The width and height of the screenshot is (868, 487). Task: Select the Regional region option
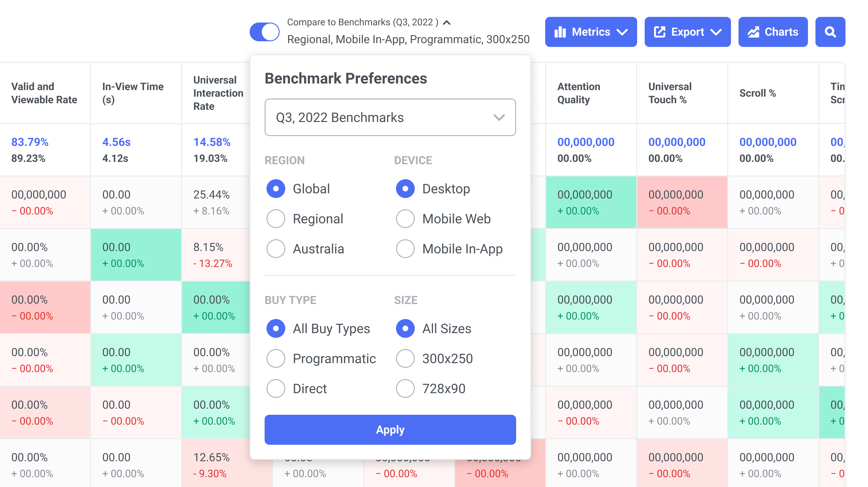[x=276, y=219]
